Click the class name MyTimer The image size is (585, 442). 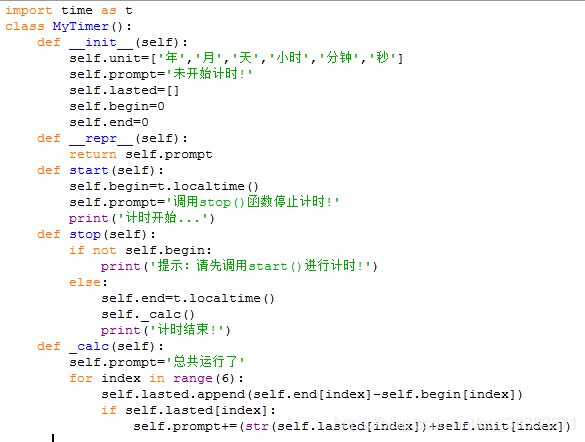(x=80, y=26)
